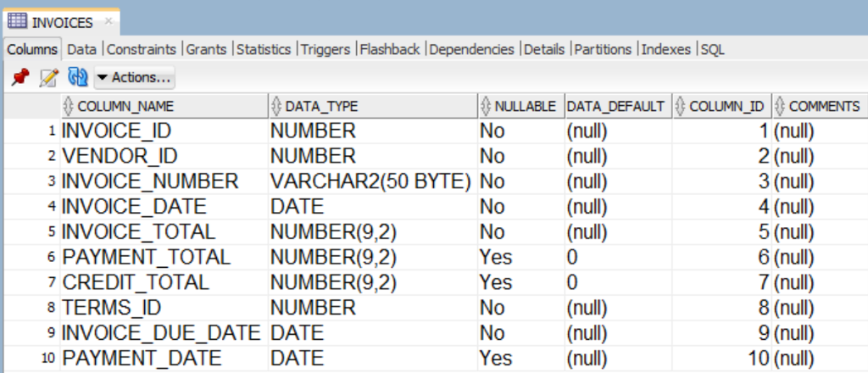Click the table icon on INVOICES tab

pos(17,22)
